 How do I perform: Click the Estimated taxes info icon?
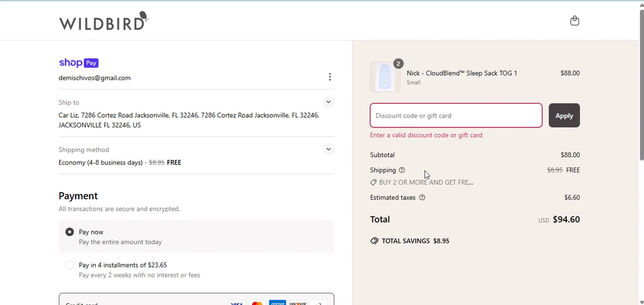click(x=422, y=198)
